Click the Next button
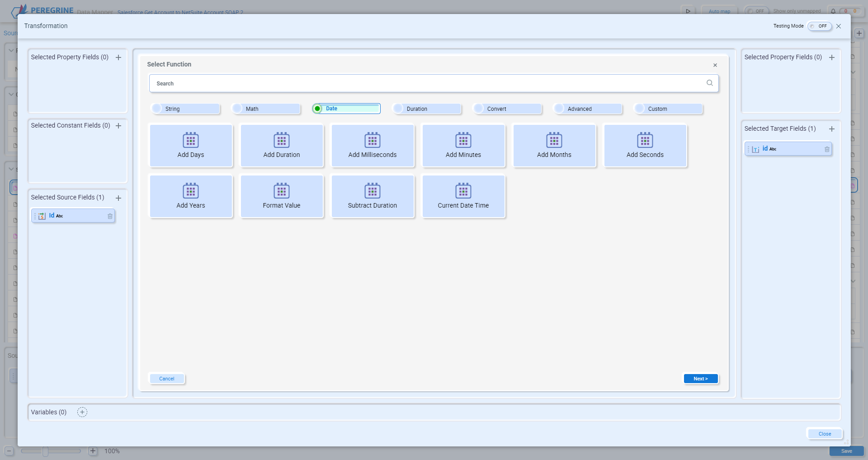Viewport: 868px width, 460px height. [x=701, y=379]
